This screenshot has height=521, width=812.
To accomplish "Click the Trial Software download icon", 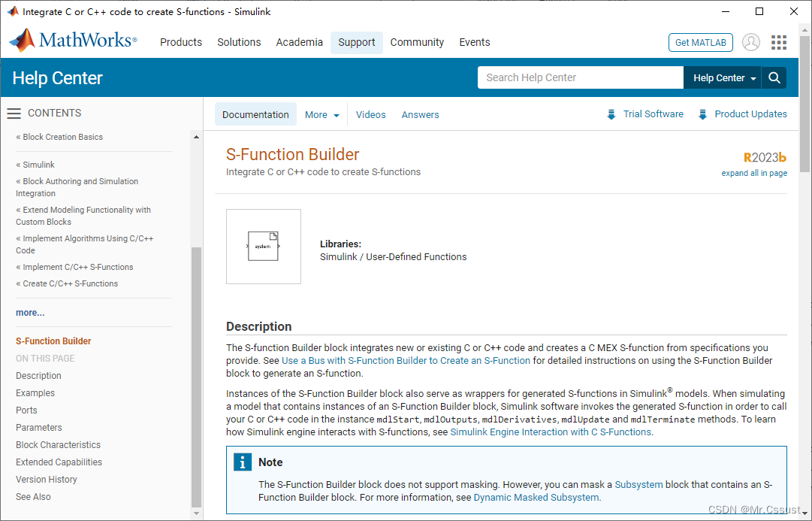I will tap(611, 114).
